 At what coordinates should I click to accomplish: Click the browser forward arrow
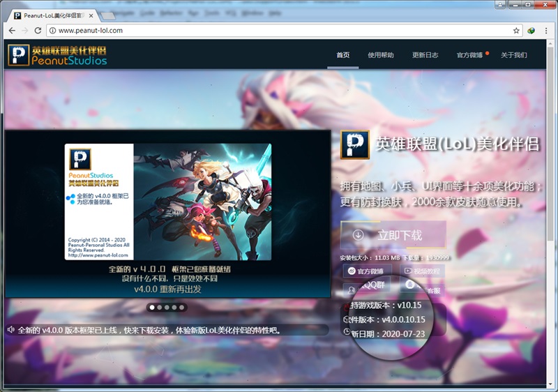(x=25, y=31)
